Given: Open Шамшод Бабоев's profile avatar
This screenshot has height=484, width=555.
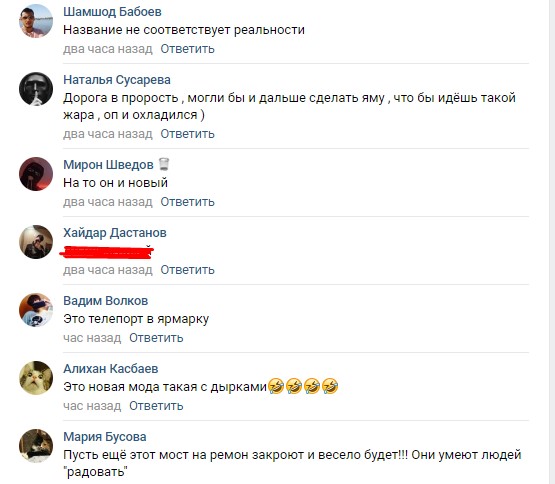Looking at the screenshot, I should (36, 21).
